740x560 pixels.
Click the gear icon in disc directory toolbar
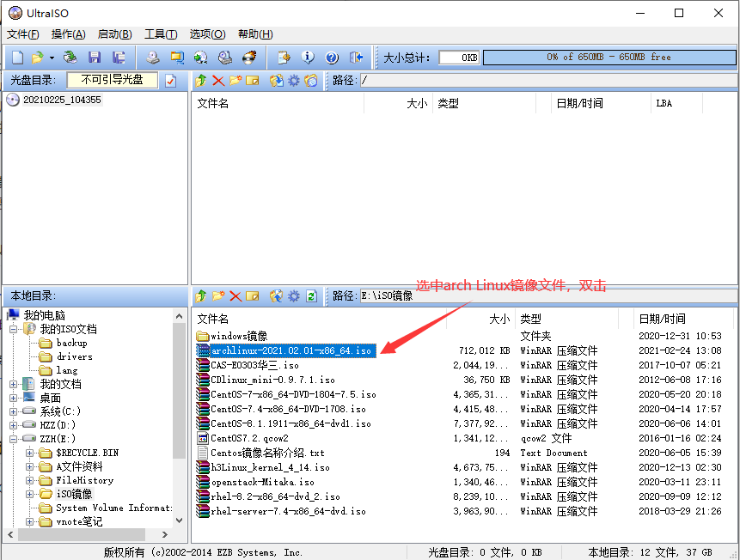pos(294,81)
